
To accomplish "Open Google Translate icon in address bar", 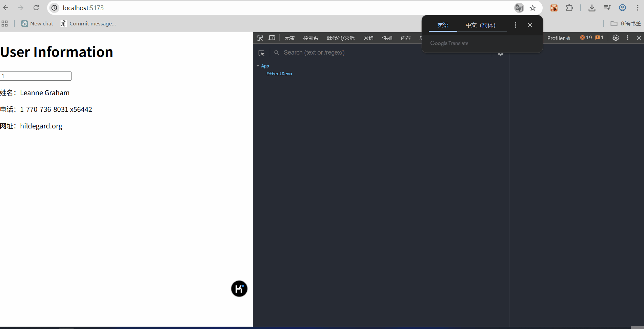I will (x=519, y=8).
